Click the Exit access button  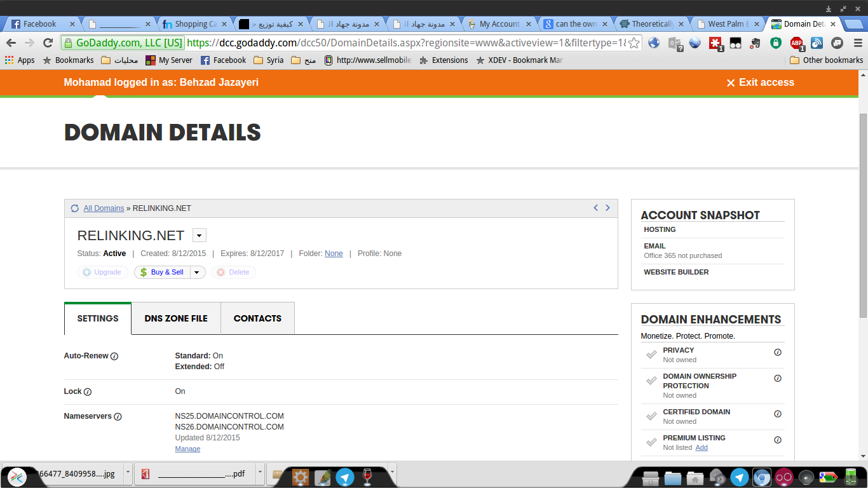760,83
